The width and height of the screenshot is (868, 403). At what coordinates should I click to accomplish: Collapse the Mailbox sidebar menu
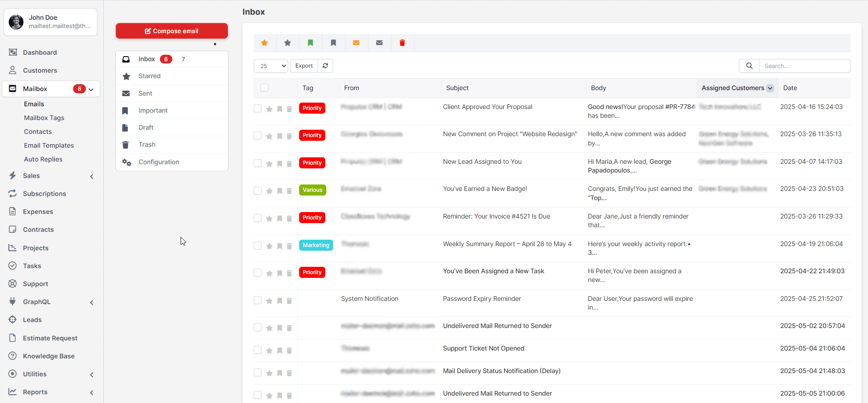point(91,89)
